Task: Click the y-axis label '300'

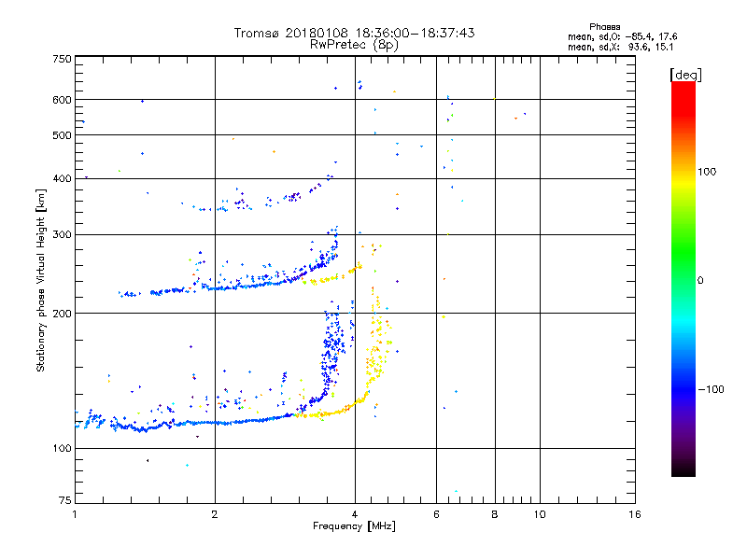Action: (x=63, y=234)
